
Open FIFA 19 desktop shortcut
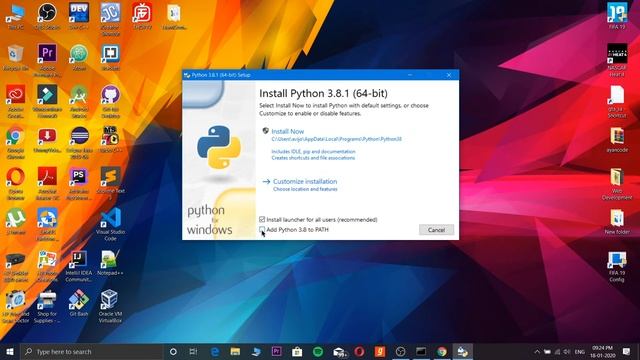pyautogui.click(x=617, y=16)
